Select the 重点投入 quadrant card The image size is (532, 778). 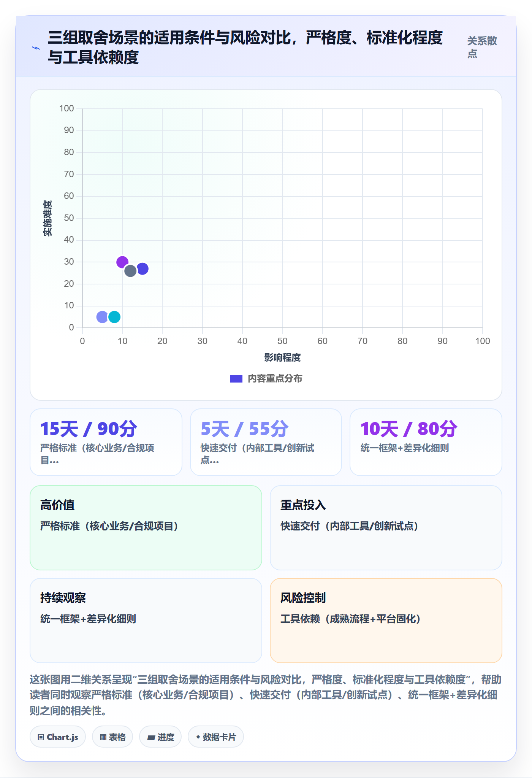click(386, 528)
